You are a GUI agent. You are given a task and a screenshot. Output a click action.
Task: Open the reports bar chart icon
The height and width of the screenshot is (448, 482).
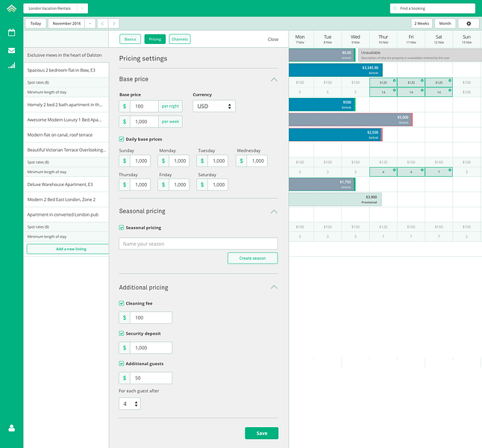click(x=11, y=65)
